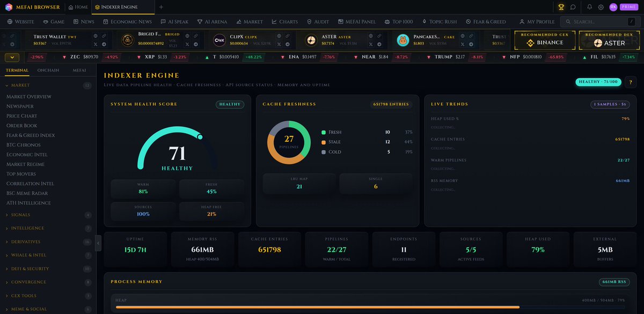Open the chat bubble icon in header
Image resolution: width=644 pixels, height=314 pixels.
[573, 7]
